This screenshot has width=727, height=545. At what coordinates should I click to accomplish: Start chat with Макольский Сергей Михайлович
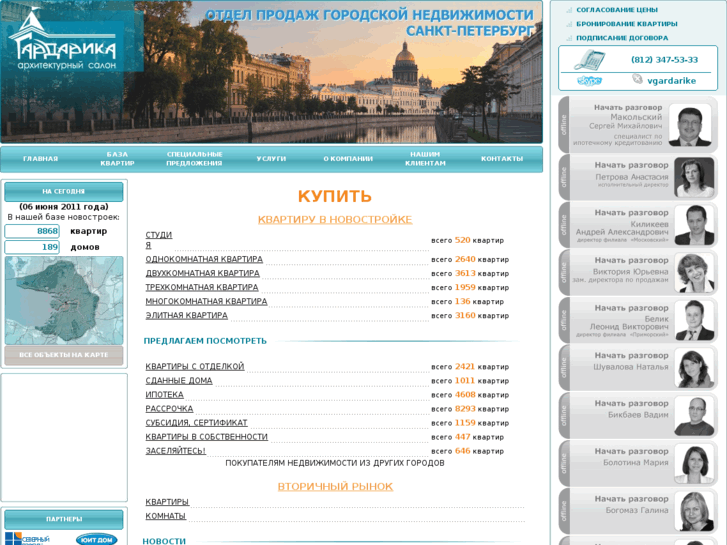[x=628, y=108]
